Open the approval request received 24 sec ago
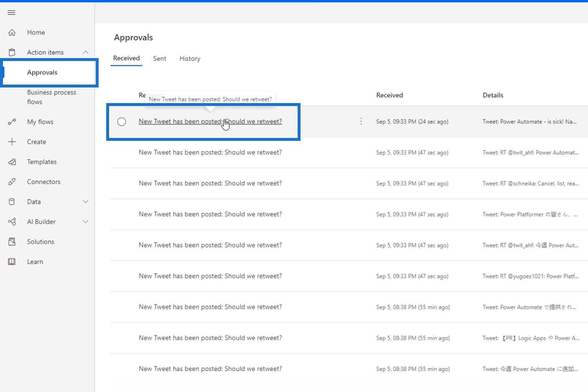The width and height of the screenshot is (588, 392). pyautogui.click(x=210, y=122)
